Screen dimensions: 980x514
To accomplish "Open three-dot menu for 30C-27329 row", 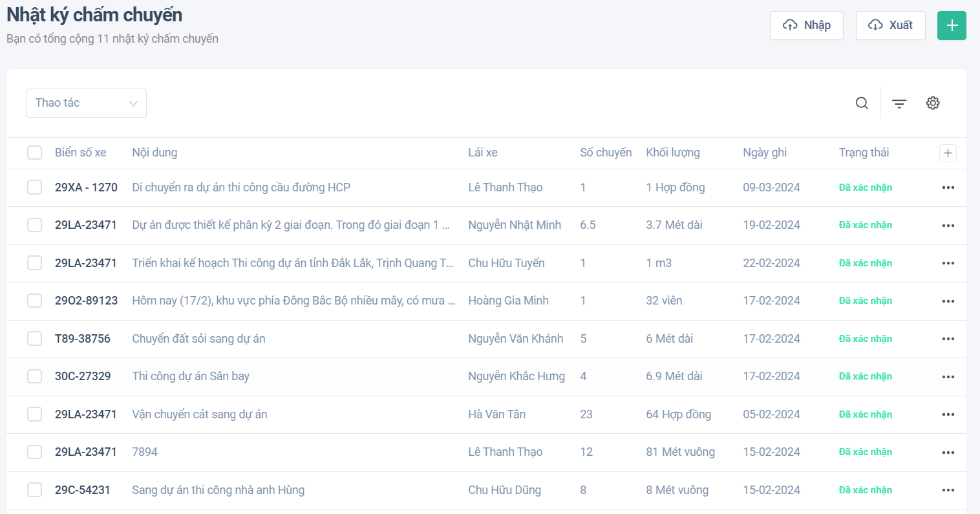I will (x=948, y=377).
